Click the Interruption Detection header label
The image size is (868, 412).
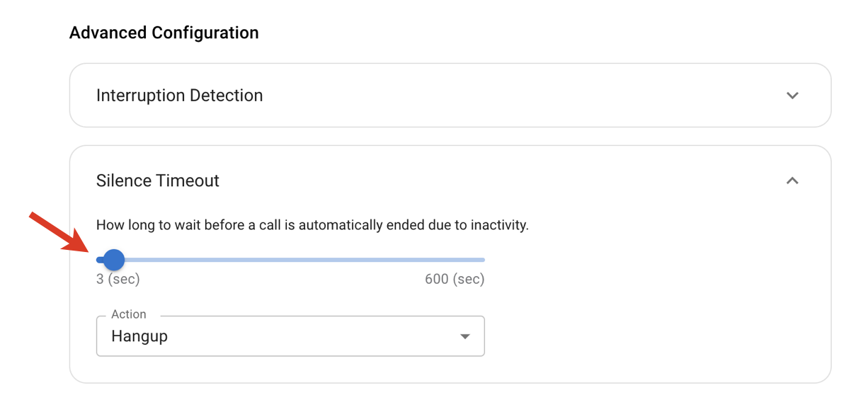point(178,95)
